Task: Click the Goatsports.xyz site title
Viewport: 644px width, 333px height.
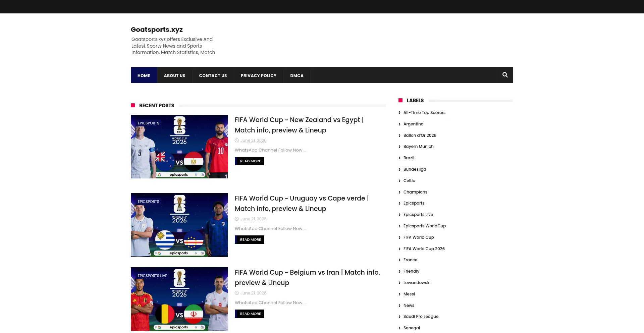Action: tap(157, 30)
